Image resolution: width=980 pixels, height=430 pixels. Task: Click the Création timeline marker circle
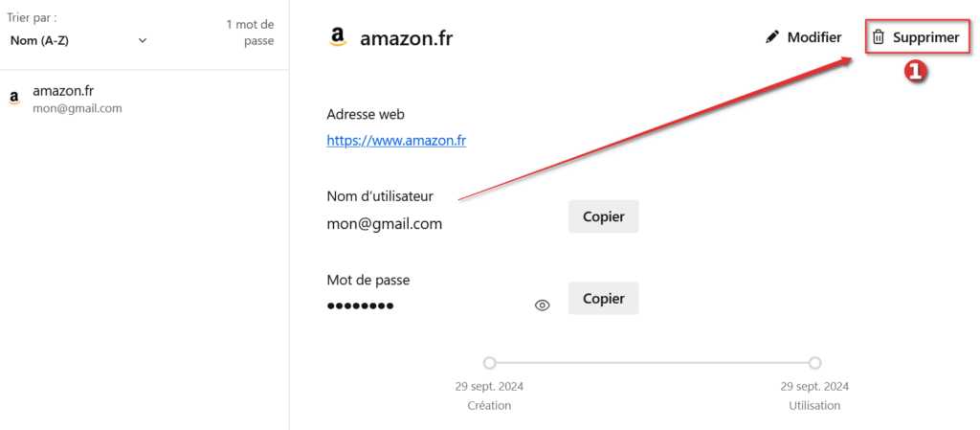coord(489,363)
